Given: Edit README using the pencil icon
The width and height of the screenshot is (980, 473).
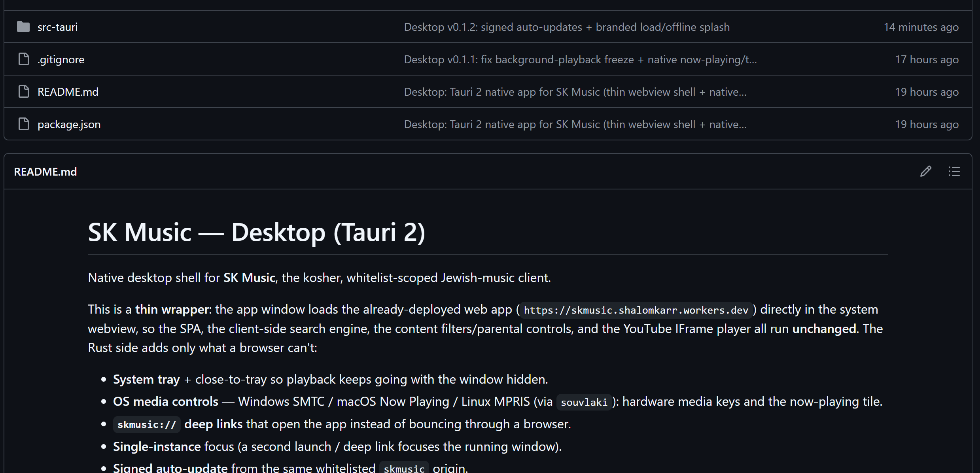Looking at the screenshot, I should (x=925, y=171).
